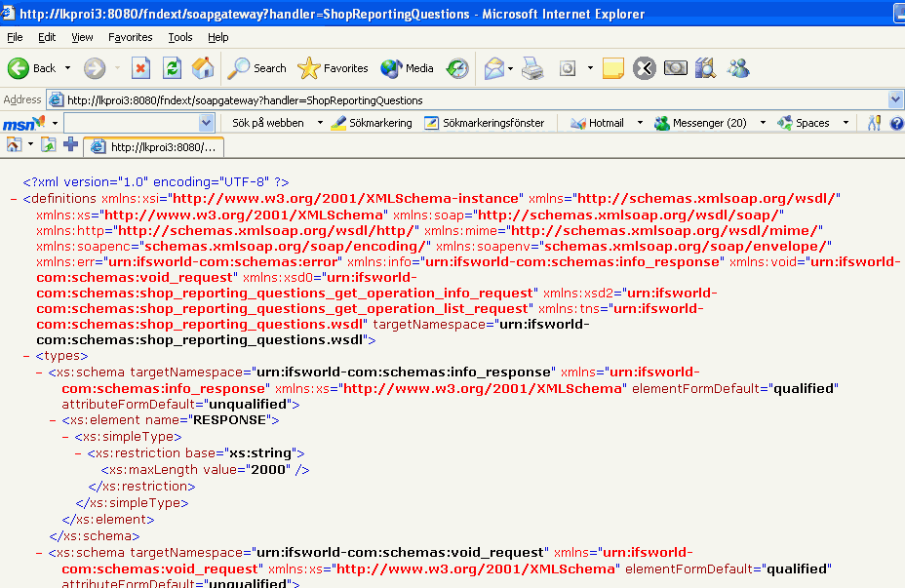Screen dimensions: 905x588
Task: Collapse the types XML node
Action: pos(27,357)
